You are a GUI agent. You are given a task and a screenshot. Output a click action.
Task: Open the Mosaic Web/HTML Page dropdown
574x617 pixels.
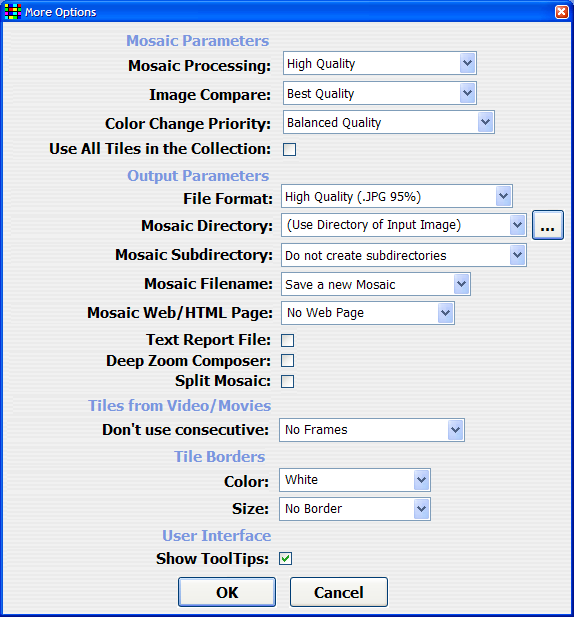pos(368,313)
